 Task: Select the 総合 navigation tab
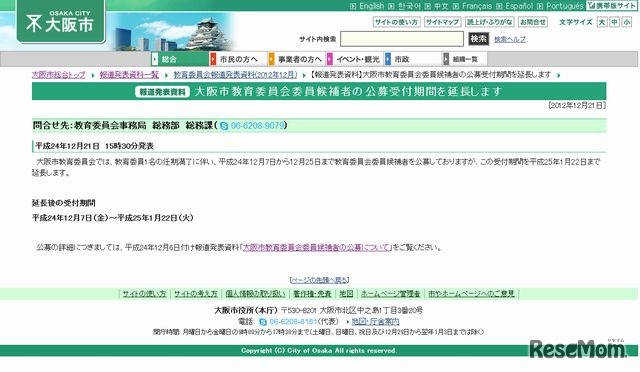[180, 59]
